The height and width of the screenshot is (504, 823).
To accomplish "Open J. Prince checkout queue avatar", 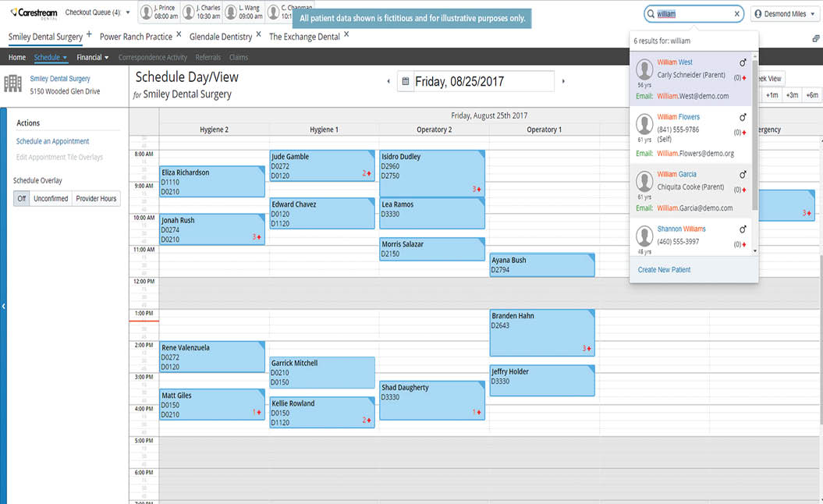I will [147, 12].
